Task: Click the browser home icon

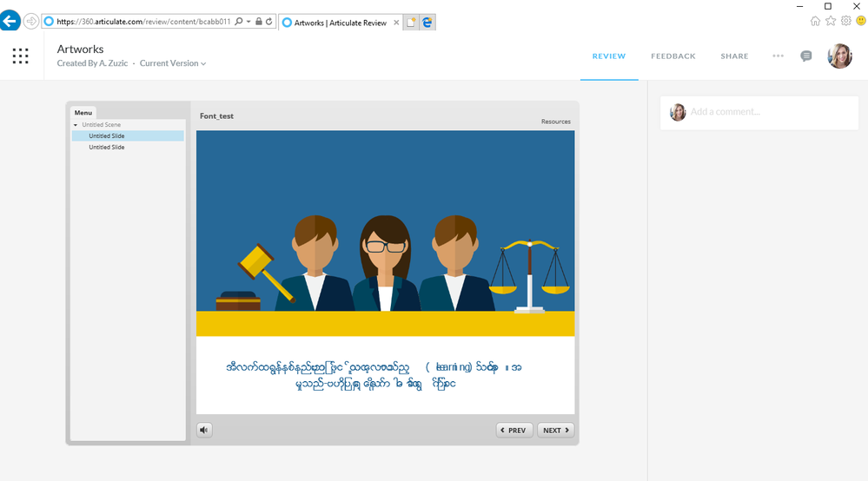Action: pyautogui.click(x=815, y=21)
